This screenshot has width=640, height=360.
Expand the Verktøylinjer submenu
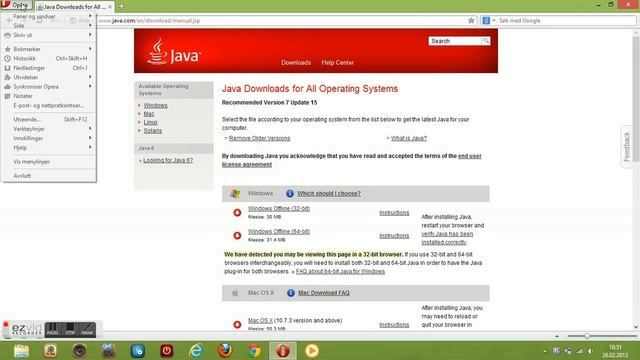49,129
